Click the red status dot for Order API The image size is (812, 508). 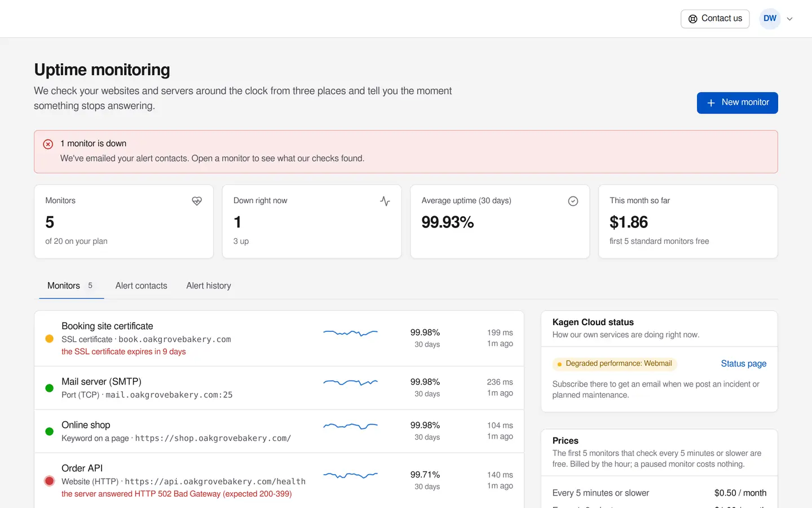pyautogui.click(x=49, y=481)
